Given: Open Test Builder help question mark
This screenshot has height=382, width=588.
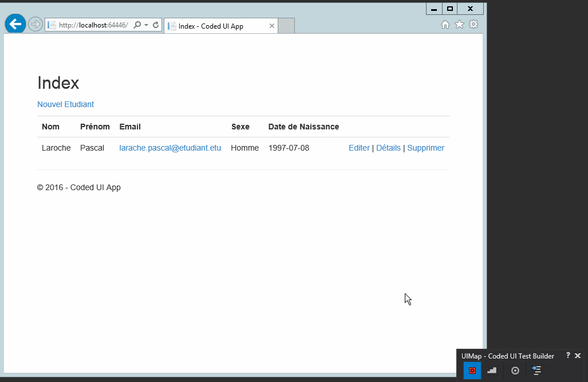Looking at the screenshot, I should tap(568, 356).
